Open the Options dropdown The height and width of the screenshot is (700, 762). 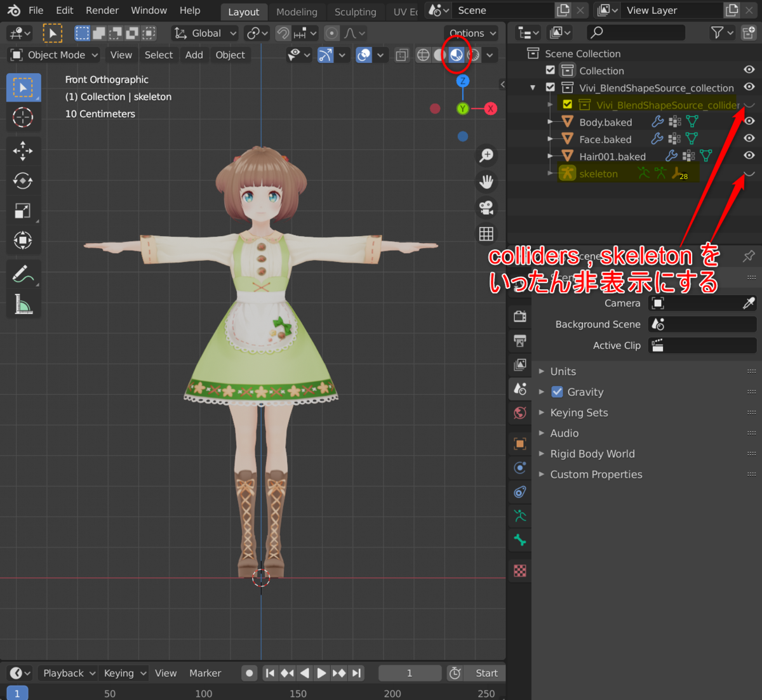tap(472, 33)
